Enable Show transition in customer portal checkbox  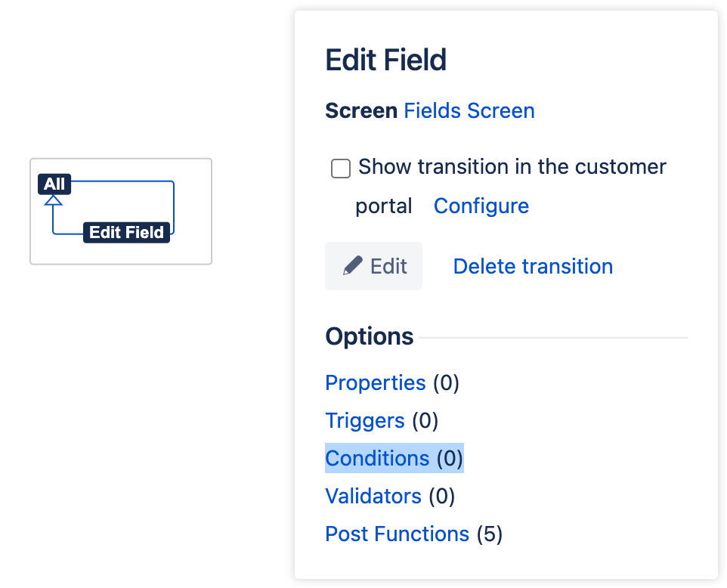click(x=341, y=169)
